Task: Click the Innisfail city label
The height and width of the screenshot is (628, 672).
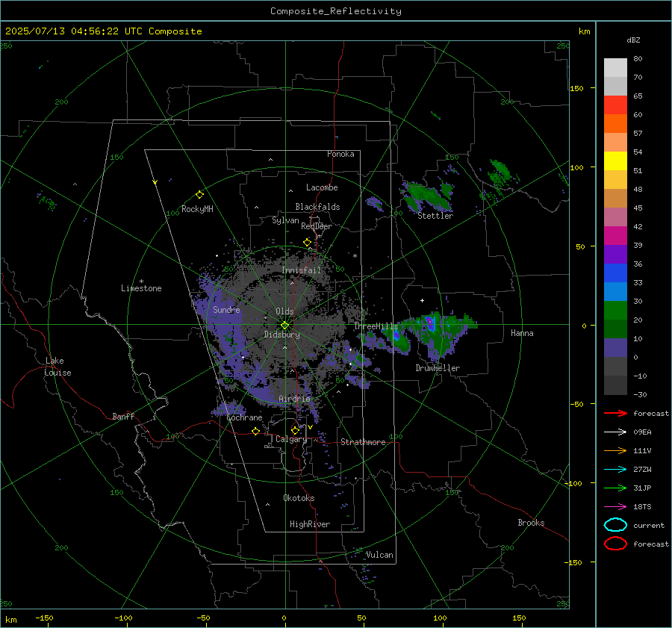Action: pyautogui.click(x=302, y=270)
